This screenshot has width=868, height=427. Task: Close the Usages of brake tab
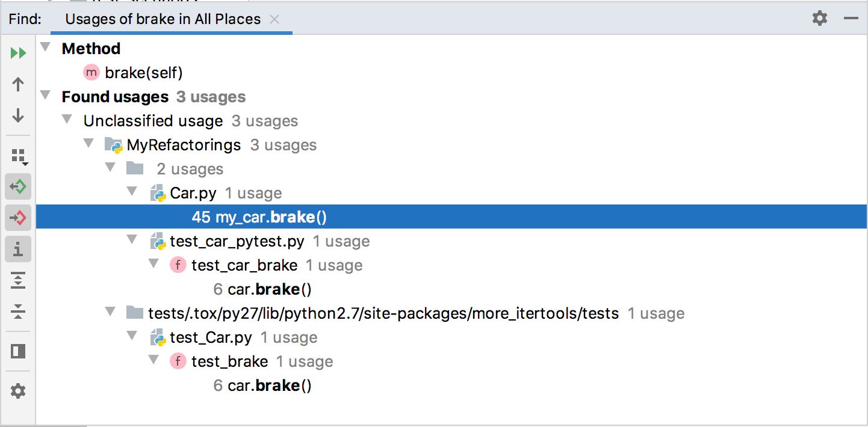[274, 19]
